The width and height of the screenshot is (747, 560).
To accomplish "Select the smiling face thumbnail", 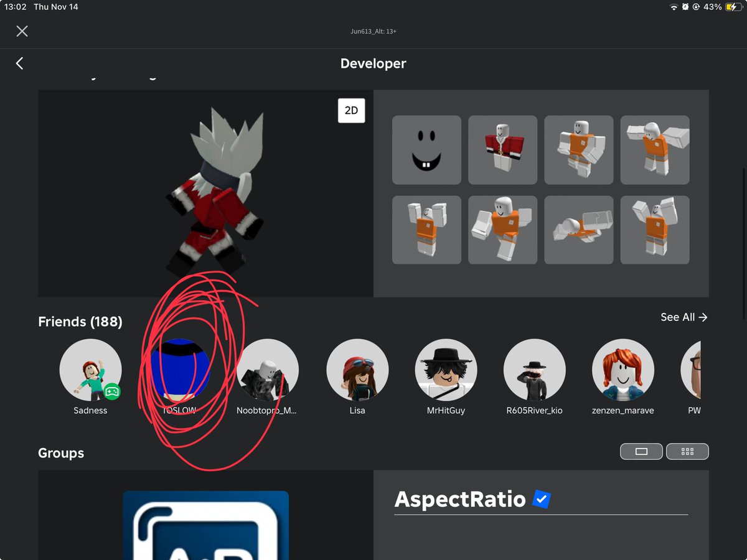I will pos(426,150).
